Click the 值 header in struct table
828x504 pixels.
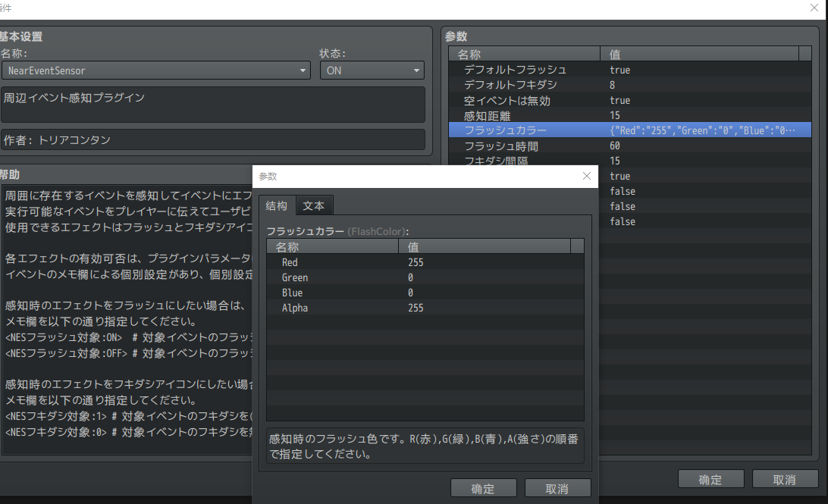coord(485,246)
